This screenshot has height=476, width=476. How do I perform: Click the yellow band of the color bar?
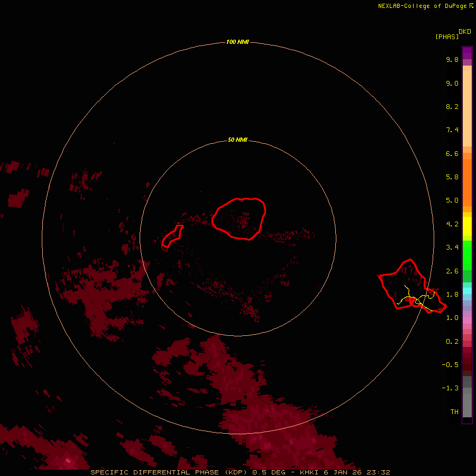point(467,226)
